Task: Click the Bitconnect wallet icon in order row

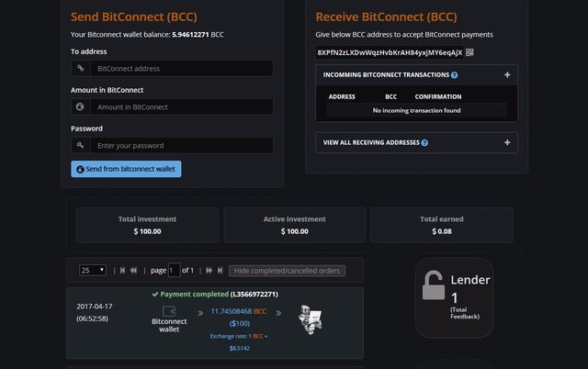Action: [x=169, y=311]
